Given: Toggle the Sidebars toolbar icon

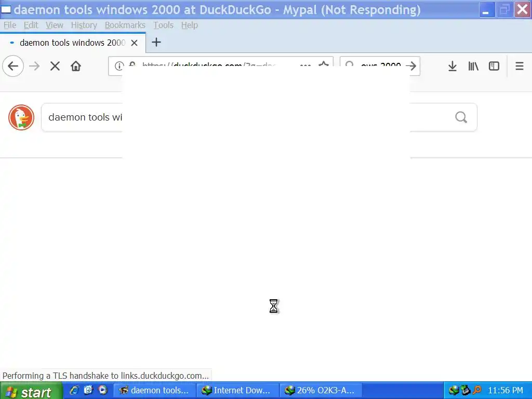Looking at the screenshot, I should (494, 66).
